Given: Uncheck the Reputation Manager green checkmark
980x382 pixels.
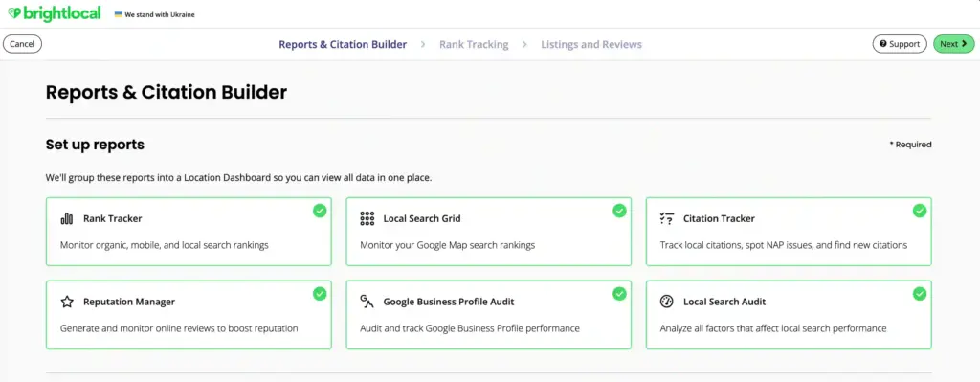Looking at the screenshot, I should [320, 294].
